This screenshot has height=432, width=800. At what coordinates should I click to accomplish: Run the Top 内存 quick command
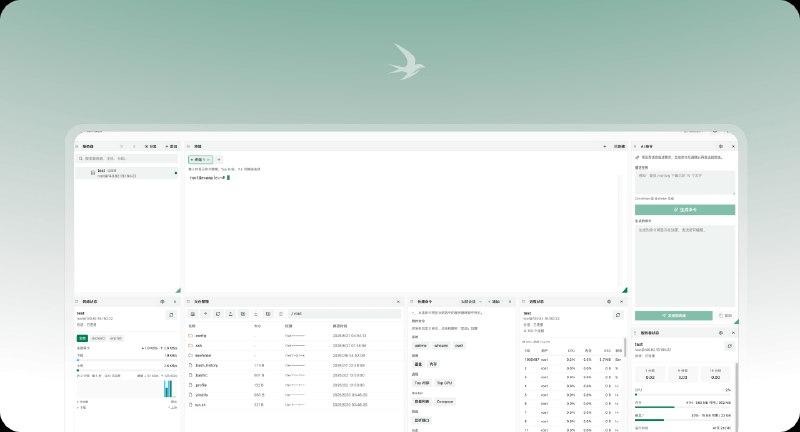(x=421, y=383)
